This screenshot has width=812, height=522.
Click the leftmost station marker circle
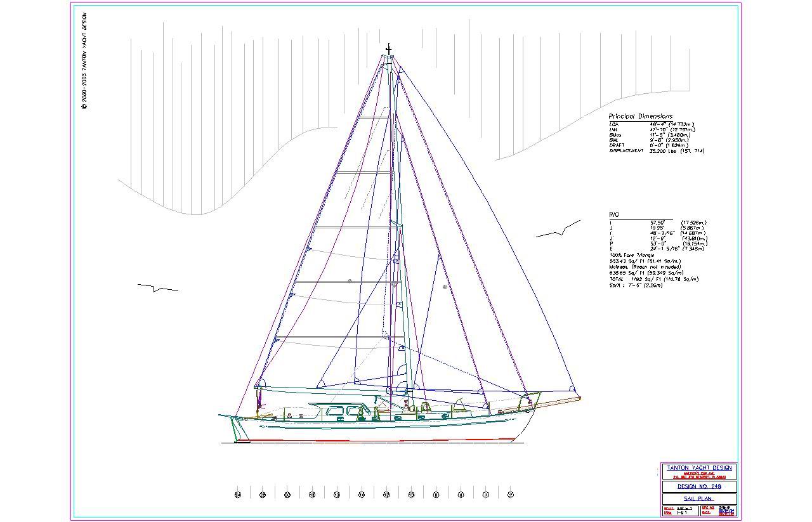pos(238,495)
